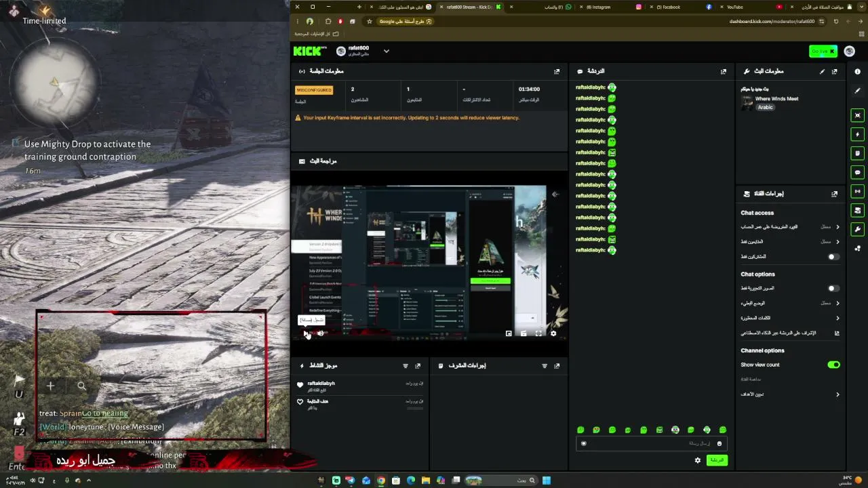Reload the page in browser toolbar
Screen dimensions: 868x488
[x=836, y=21]
